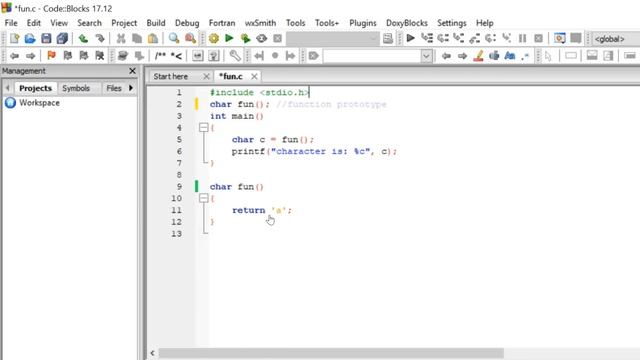Open the Settings menu
The width and height of the screenshot is (640, 360).
[x=451, y=23]
